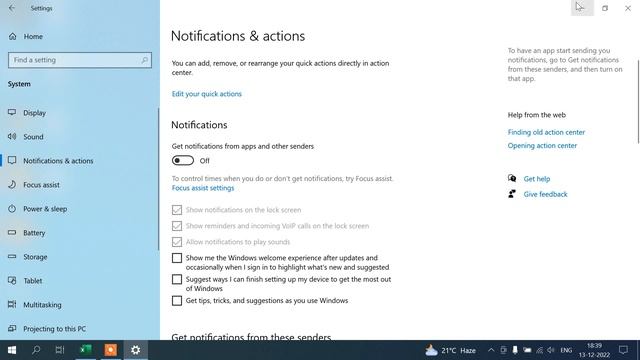Click the battery tray icon
The width and height of the screenshot is (640, 360).
coord(527,350)
